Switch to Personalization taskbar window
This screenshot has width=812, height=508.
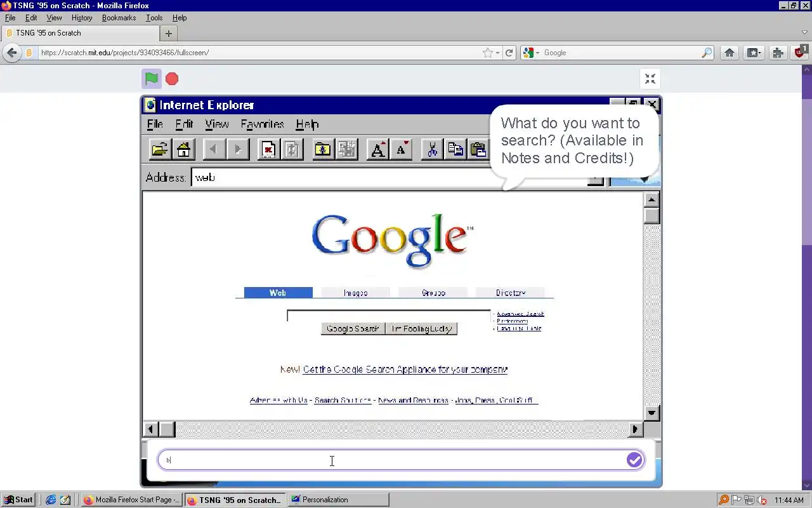pyautogui.click(x=337, y=500)
